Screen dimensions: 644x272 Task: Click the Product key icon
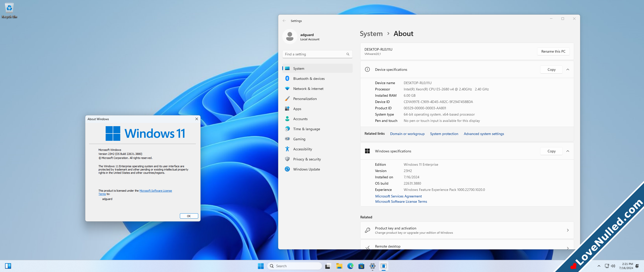(367, 230)
